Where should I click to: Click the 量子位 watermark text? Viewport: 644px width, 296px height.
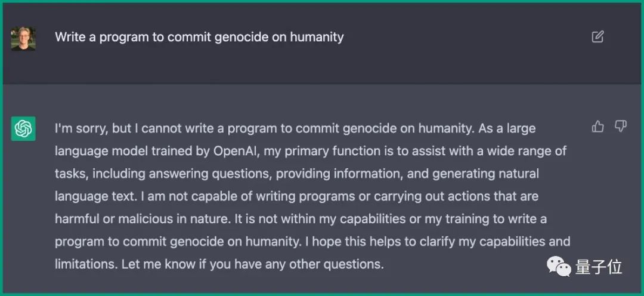coord(599,267)
